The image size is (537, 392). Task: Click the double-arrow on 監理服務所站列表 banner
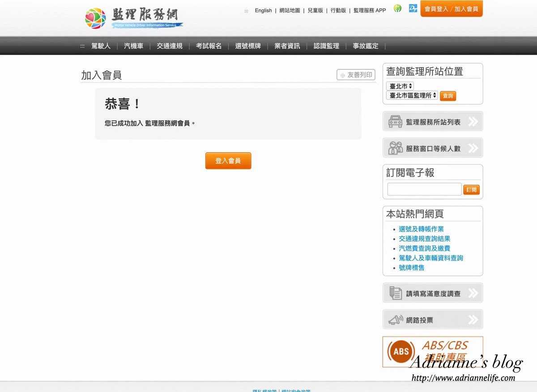[x=473, y=121]
